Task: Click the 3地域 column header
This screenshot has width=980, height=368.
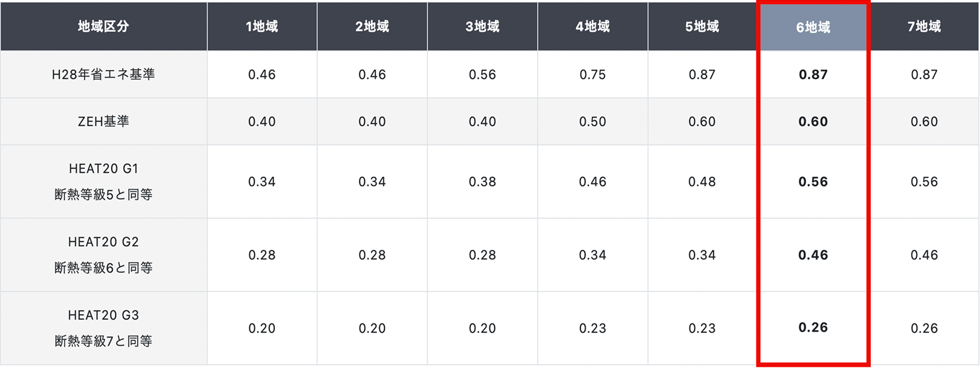Action: [482, 27]
